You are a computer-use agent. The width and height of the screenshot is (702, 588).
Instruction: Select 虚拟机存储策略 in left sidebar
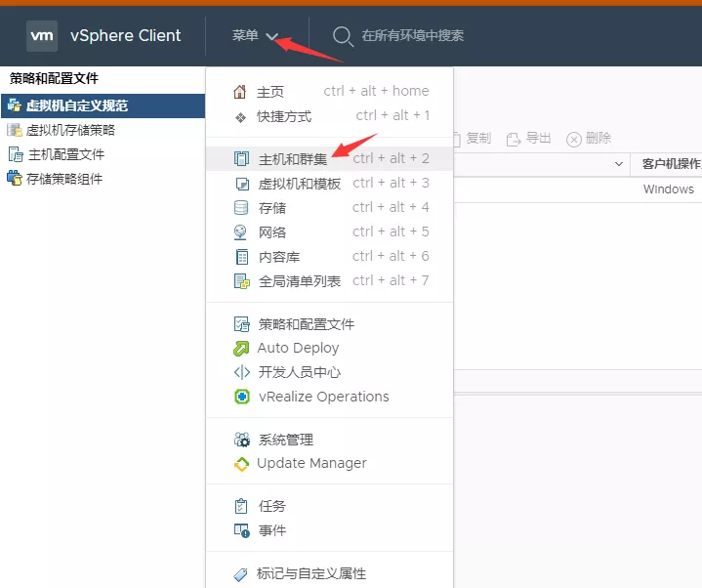[70, 130]
